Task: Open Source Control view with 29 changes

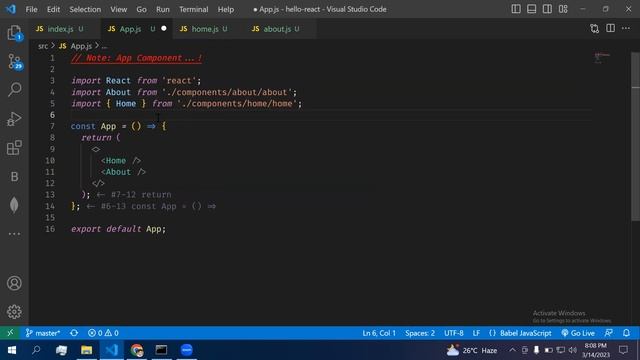Action: [14, 62]
